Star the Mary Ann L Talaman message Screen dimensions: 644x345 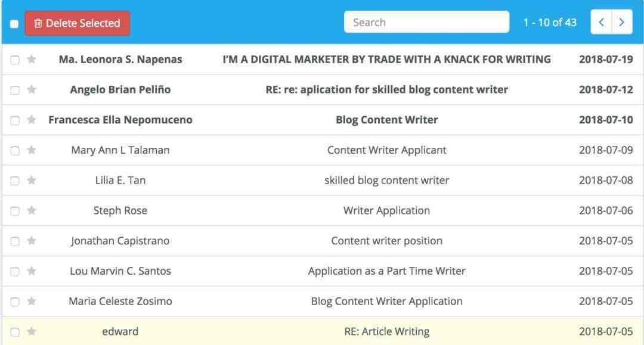tap(31, 150)
